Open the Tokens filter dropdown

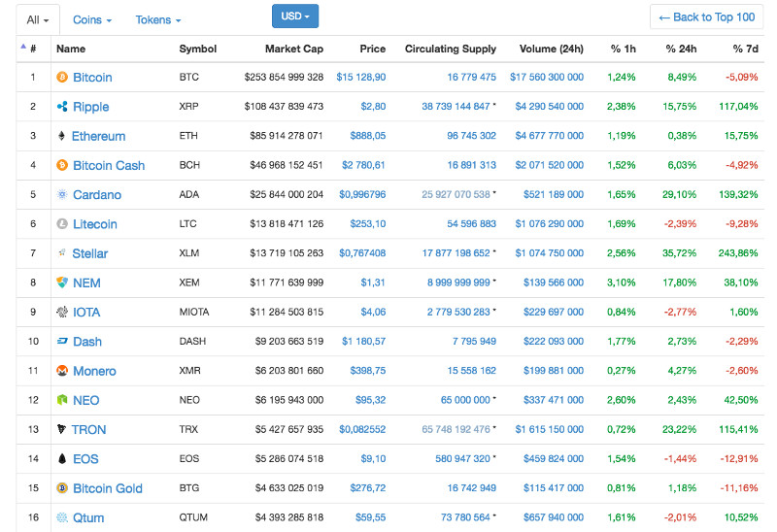(x=158, y=20)
